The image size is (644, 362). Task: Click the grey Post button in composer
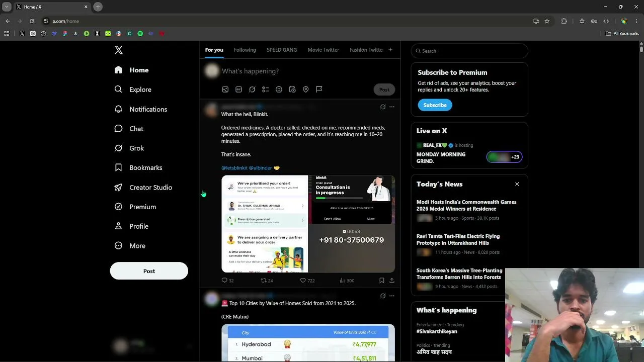point(384,89)
